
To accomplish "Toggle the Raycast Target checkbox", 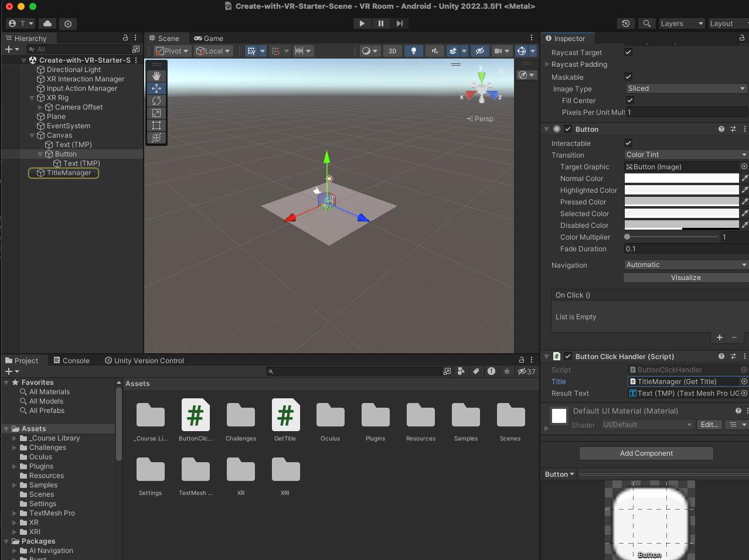I will 628,52.
